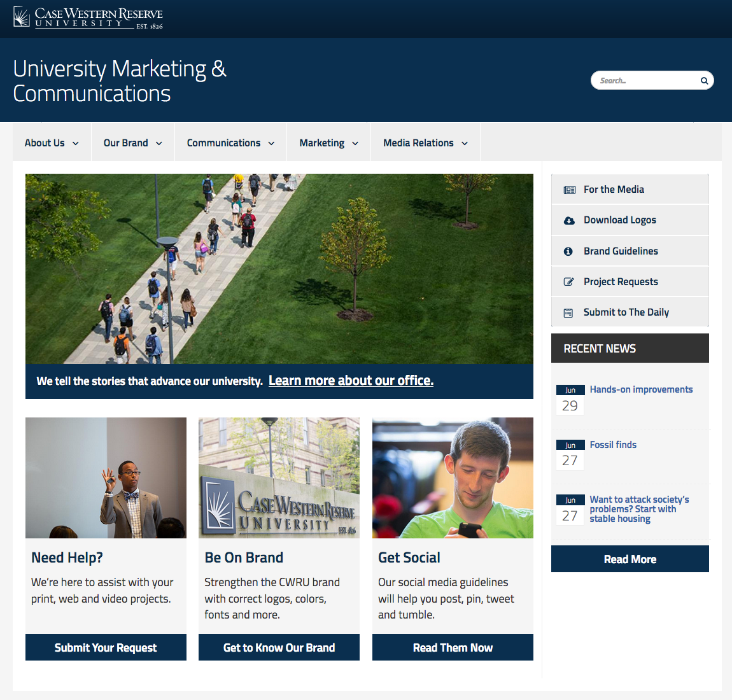Screen dimensions: 732x700
Task: Open the Marketing menu
Action: (329, 143)
